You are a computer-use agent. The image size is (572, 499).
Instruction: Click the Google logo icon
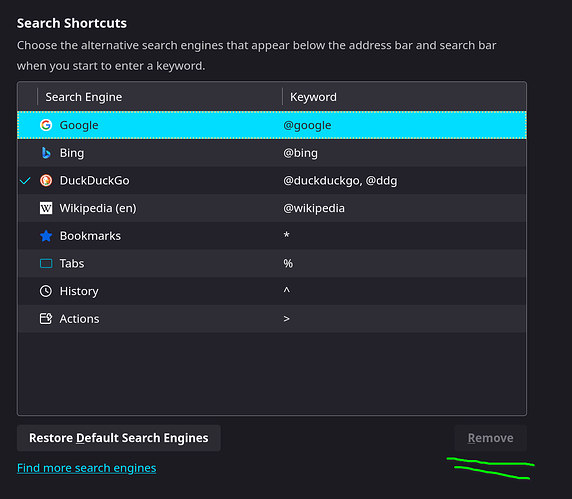pyautogui.click(x=46, y=125)
